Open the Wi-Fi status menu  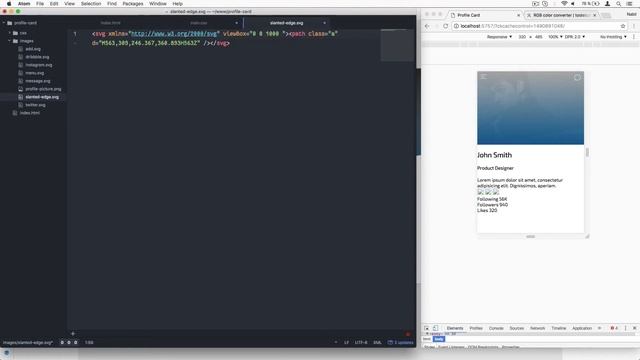click(564, 3)
